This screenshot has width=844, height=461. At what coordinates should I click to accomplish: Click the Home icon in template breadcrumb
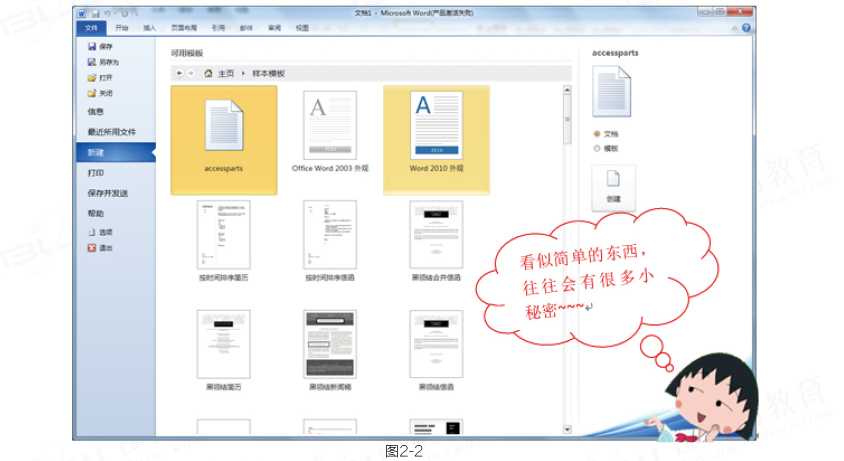click(208, 73)
